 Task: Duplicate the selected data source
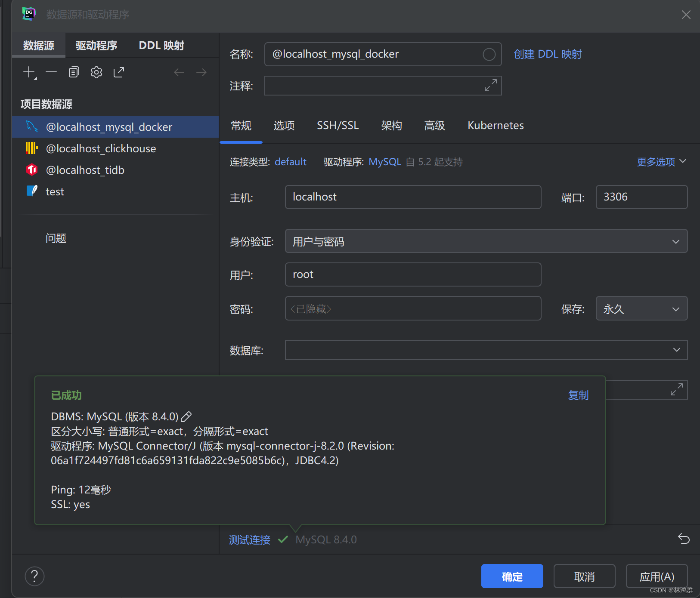[x=74, y=72]
